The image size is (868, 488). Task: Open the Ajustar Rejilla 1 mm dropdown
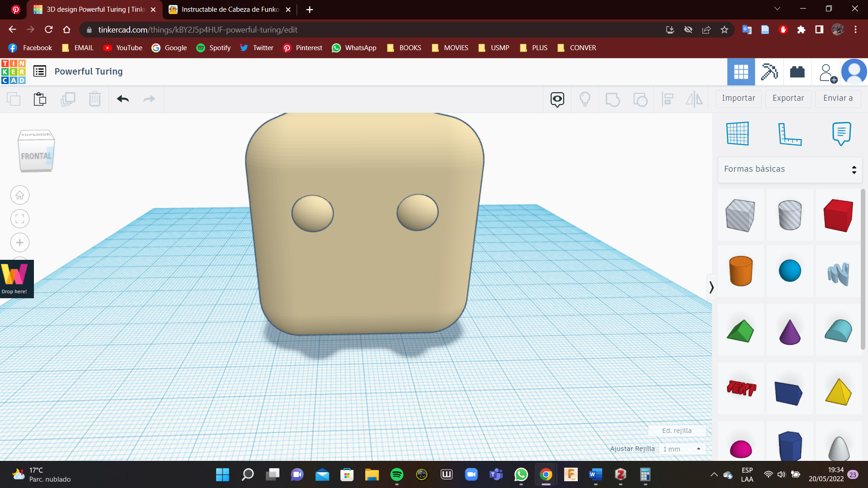tap(682, 449)
